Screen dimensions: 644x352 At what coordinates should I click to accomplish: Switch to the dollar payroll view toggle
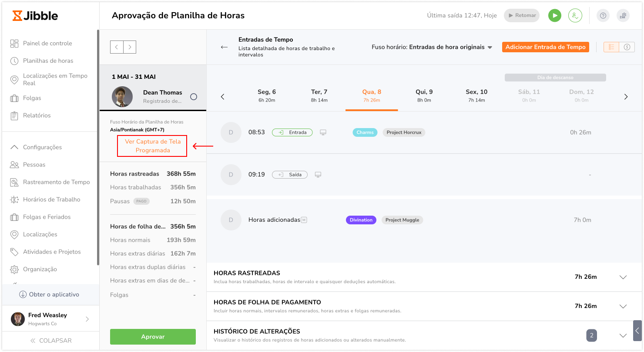pos(627,47)
